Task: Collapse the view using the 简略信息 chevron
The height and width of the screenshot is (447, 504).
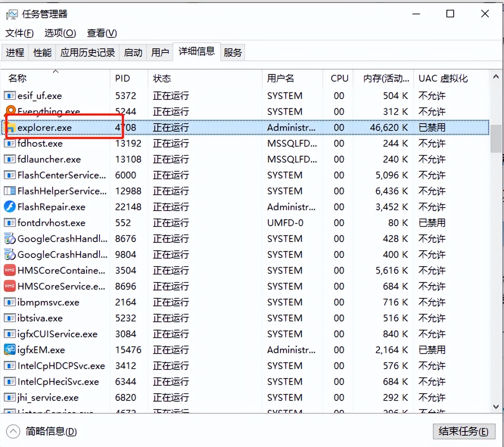Action: click(14, 431)
